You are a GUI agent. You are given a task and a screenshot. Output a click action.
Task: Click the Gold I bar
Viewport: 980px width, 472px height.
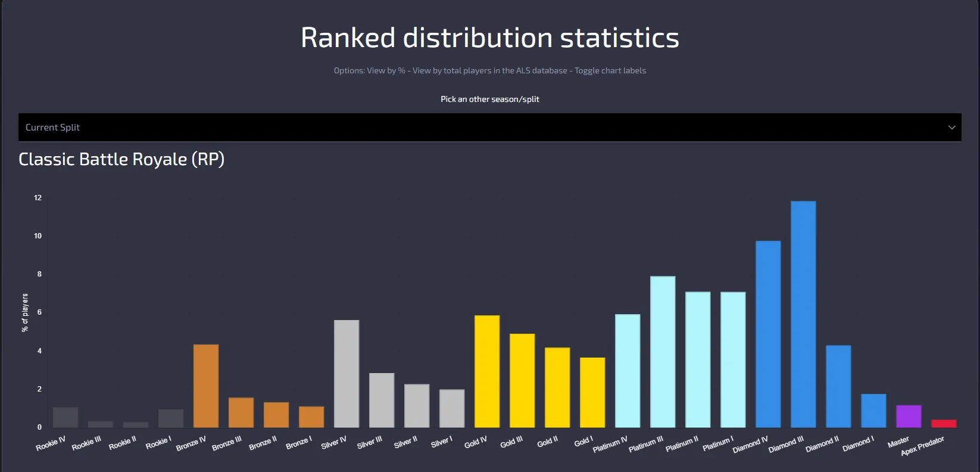[x=592, y=392]
